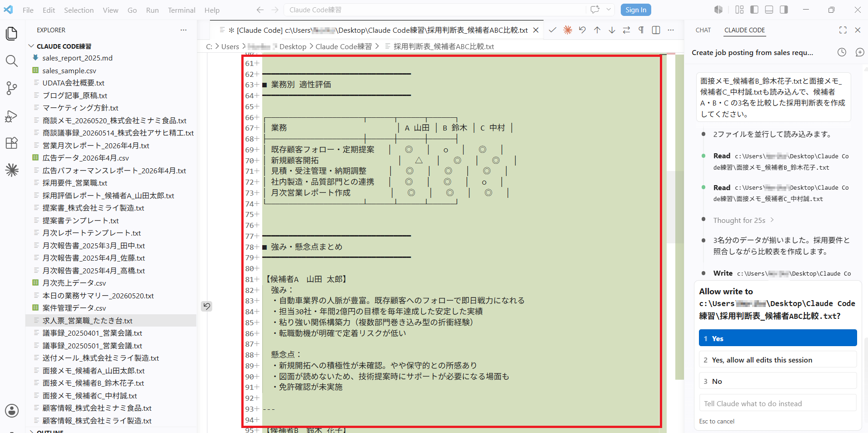Viewport: 868px width, 433px height.
Task: Click the Read 面接メモ_候補者C_中村誠.txt entry
Action: [x=781, y=193]
